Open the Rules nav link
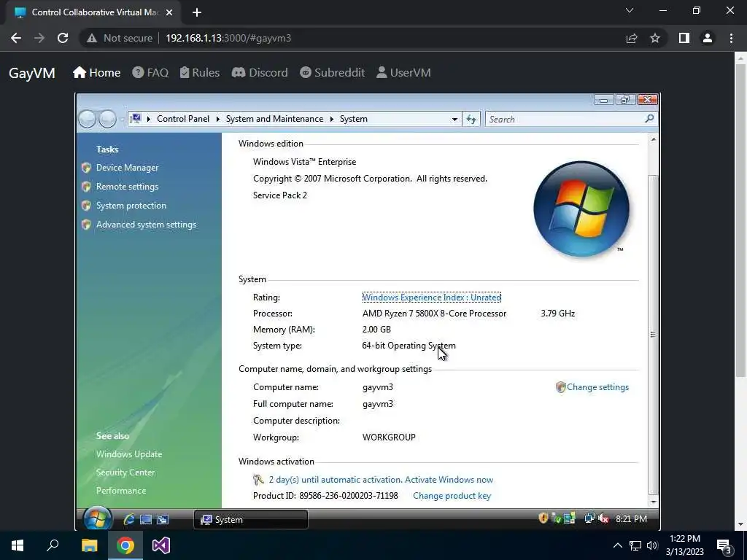Image resolution: width=747 pixels, height=560 pixels. click(x=200, y=72)
